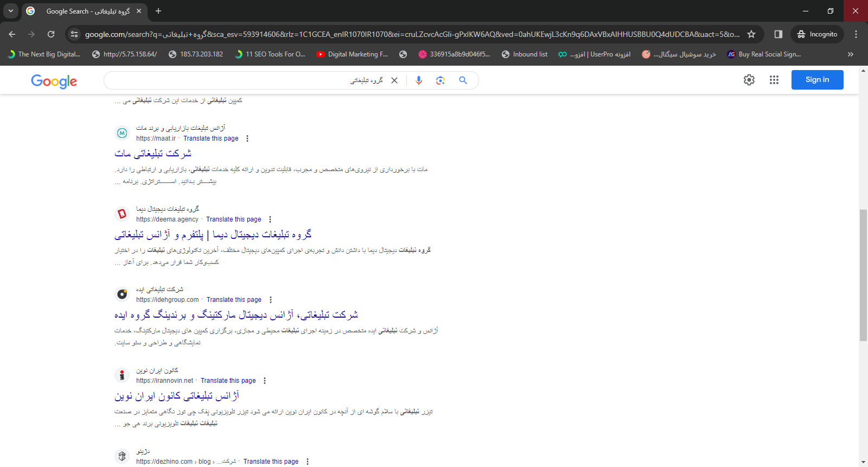Open Chrome three-dot menu
The height and width of the screenshot is (467, 868).
pyautogui.click(x=856, y=34)
